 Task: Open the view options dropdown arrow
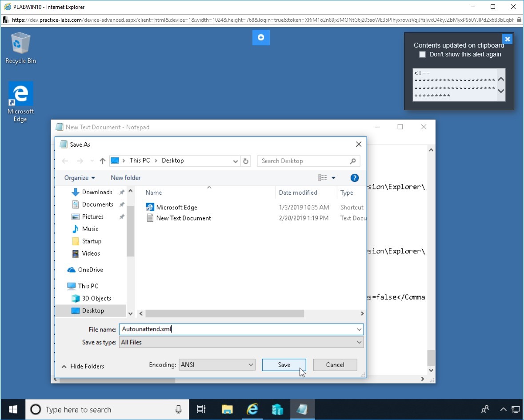pos(333,178)
